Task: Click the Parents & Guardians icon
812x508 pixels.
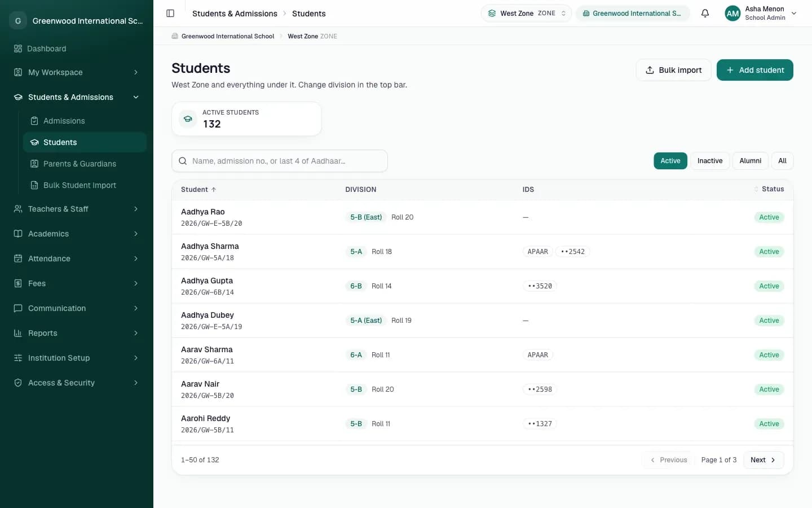Action: (x=34, y=164)
